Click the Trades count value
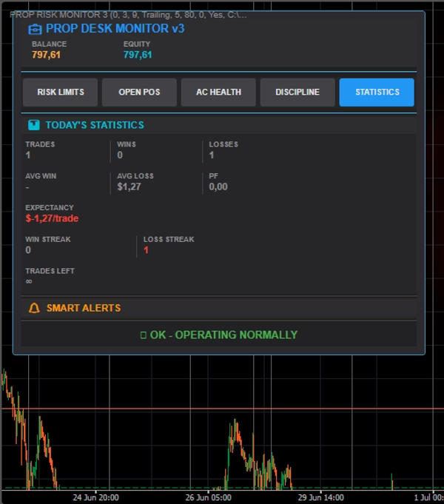 pos(28,155)
